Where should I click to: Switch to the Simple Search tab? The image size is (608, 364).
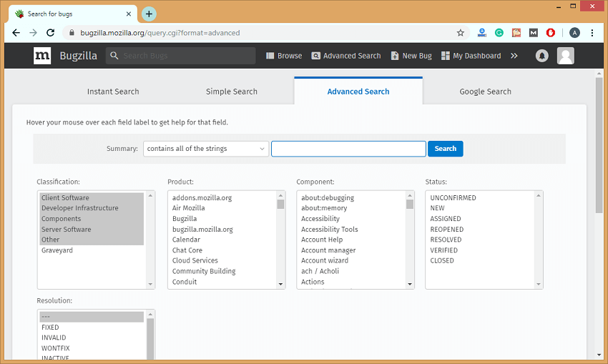(x=232, y=92)
